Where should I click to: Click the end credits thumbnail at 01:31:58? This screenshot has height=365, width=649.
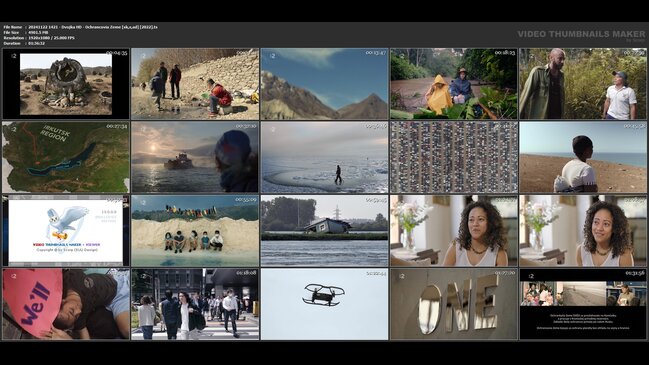[x=583, y=304]
